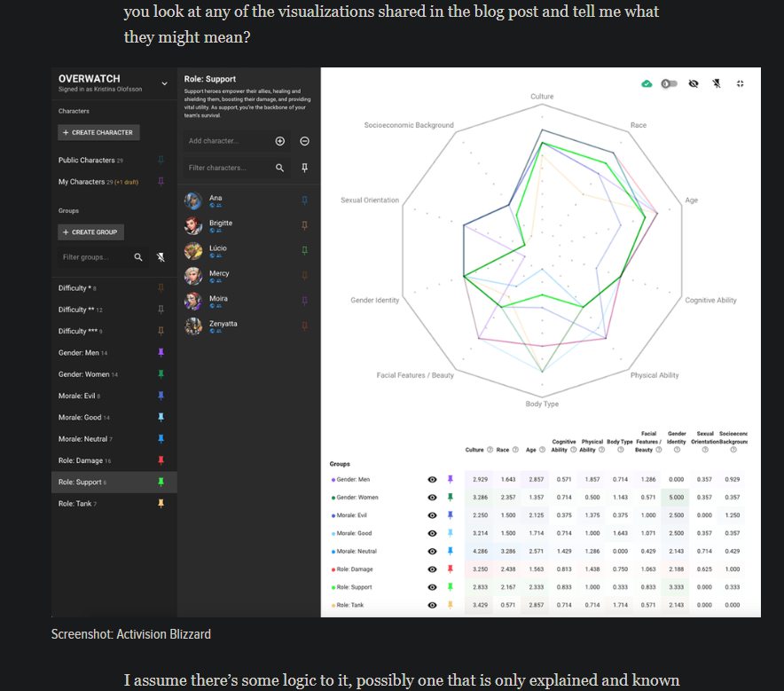Unpin Gender: Men in the table

(x=450, y=479)
